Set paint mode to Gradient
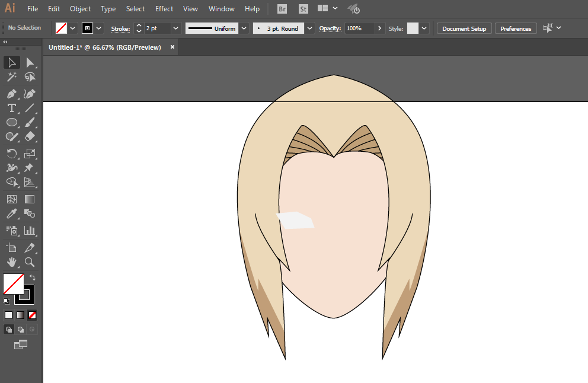This screenshot has width=588, height=383. 21,315
